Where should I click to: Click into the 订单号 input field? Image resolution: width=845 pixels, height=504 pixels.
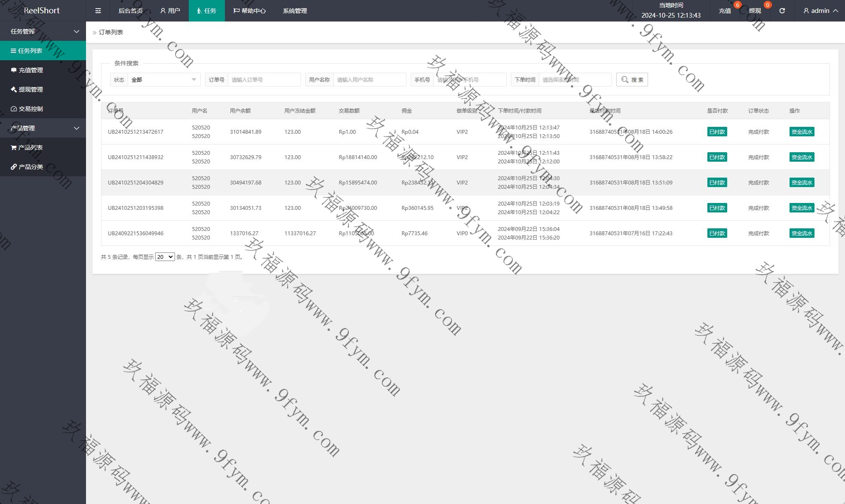(264, 80)
